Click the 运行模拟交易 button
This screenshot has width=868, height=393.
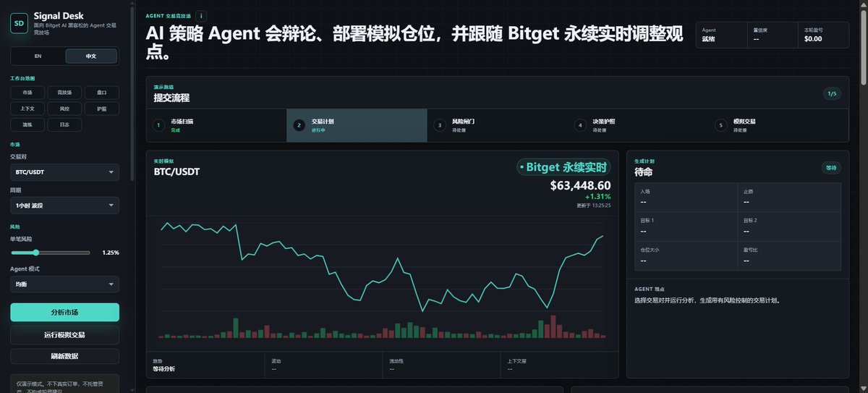coord(64,334)
